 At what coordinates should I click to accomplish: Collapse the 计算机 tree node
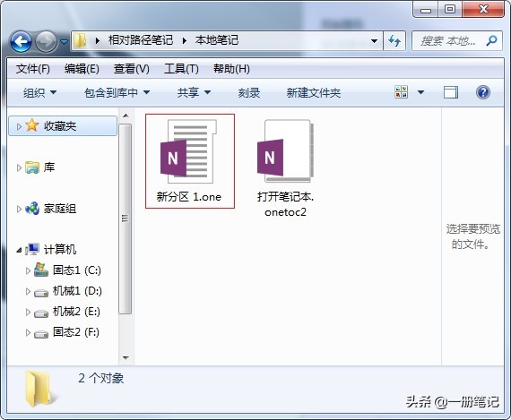[19, 251]
